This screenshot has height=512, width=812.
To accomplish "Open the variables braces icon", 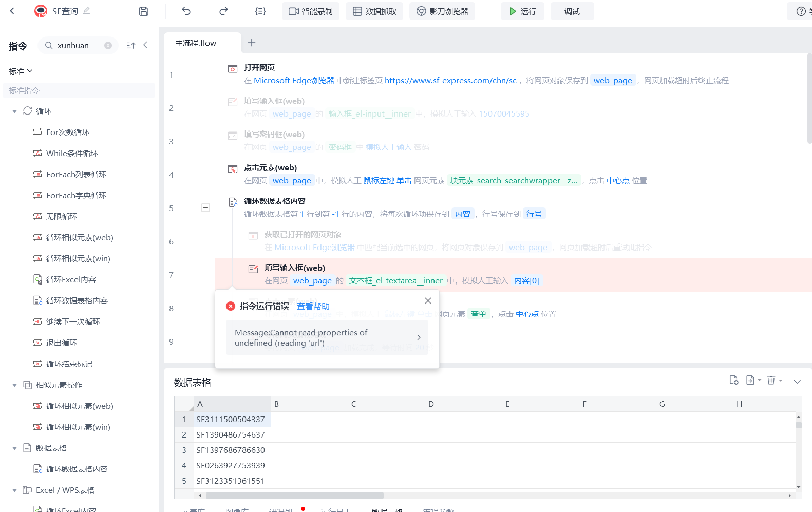I will [x=260, y=11].
